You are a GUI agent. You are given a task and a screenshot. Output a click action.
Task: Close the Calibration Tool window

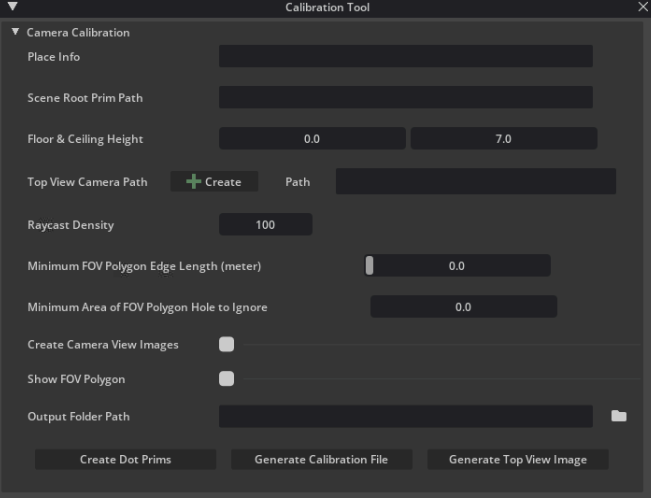point(642,7)
